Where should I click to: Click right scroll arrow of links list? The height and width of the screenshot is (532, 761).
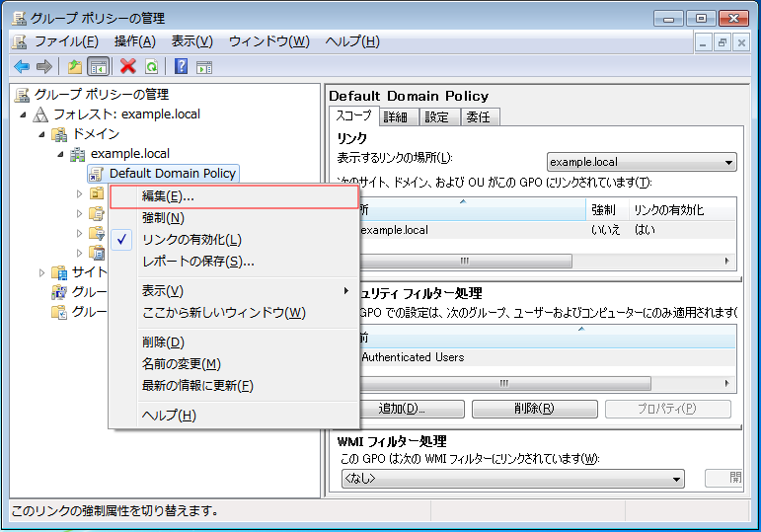(726, 262)
